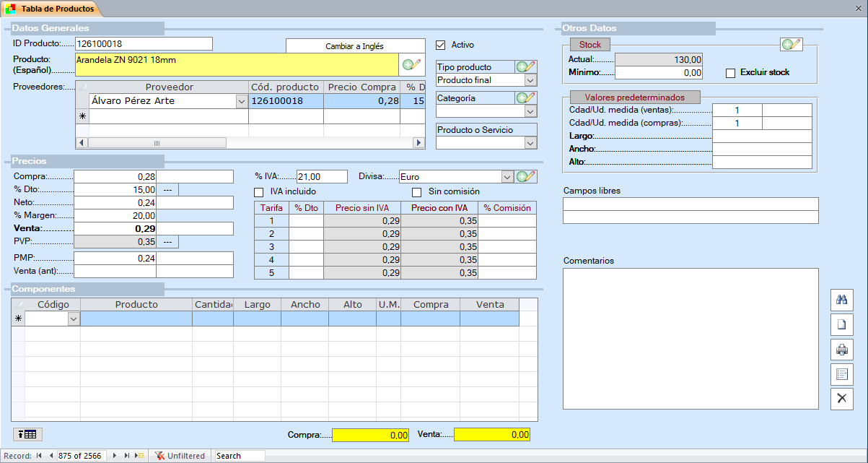Enable the Excluir stock checkbox
868x463 pixels.
[x=730, y=73]
